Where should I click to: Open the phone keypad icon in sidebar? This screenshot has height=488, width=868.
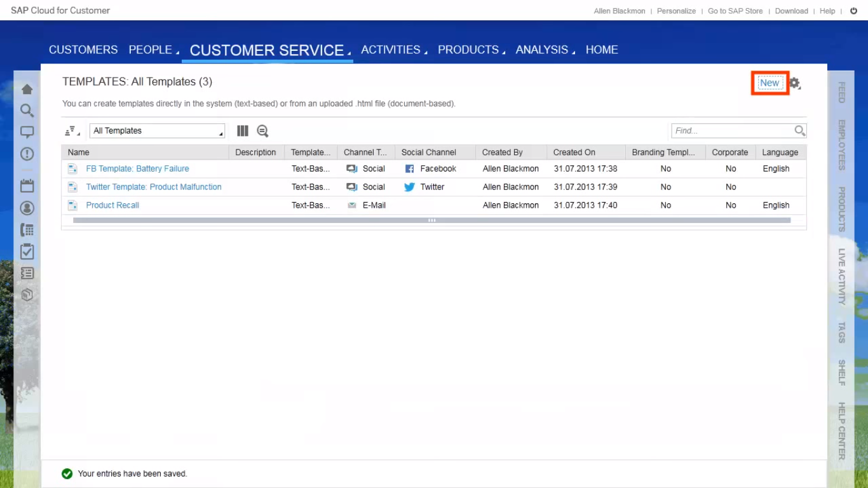point(27,230)
